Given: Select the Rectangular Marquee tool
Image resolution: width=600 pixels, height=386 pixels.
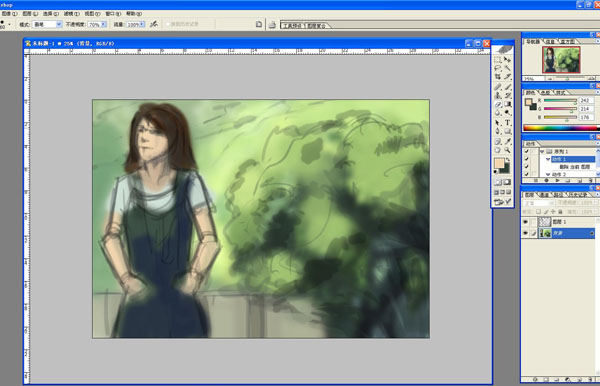Looking at the screenshot, I should tap(498, 60).
